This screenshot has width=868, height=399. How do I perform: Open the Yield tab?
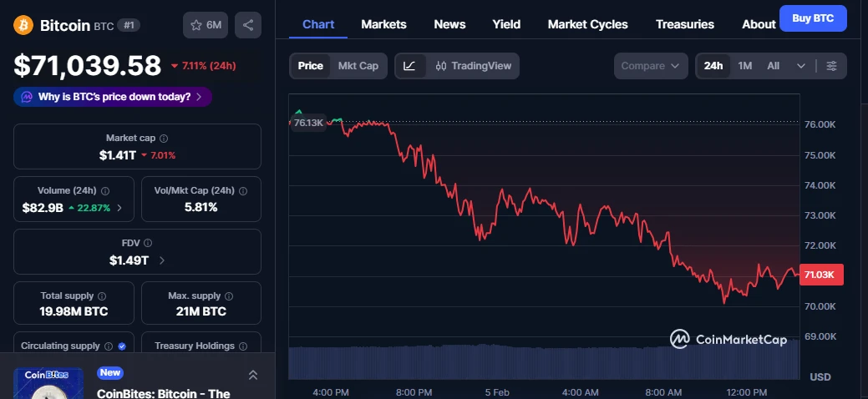pos(506,24)
